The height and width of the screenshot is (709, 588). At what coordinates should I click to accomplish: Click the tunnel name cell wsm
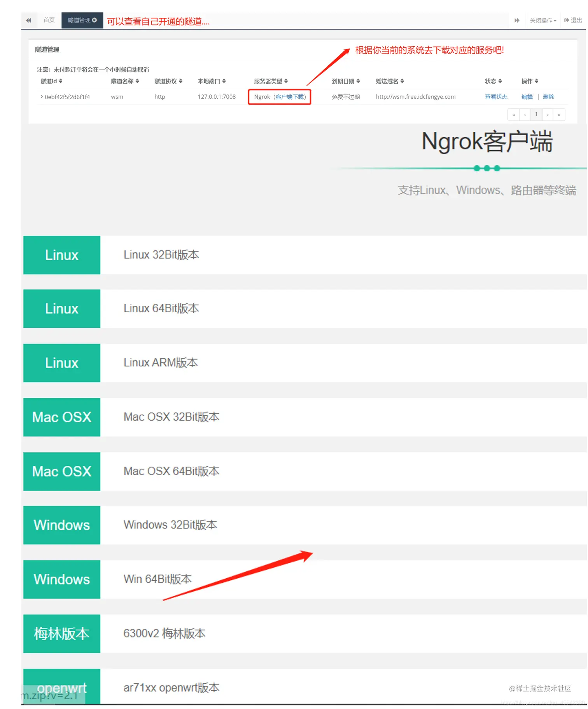point(117,97)
